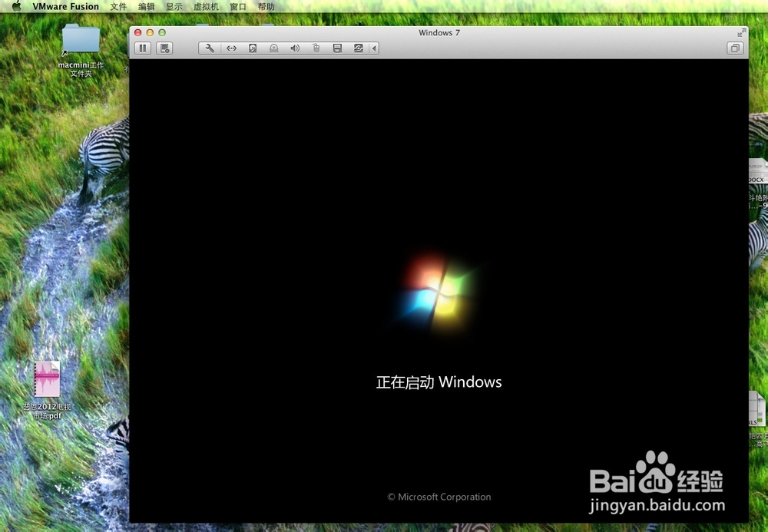Close the Windows 7 VM window

[138, 33]
